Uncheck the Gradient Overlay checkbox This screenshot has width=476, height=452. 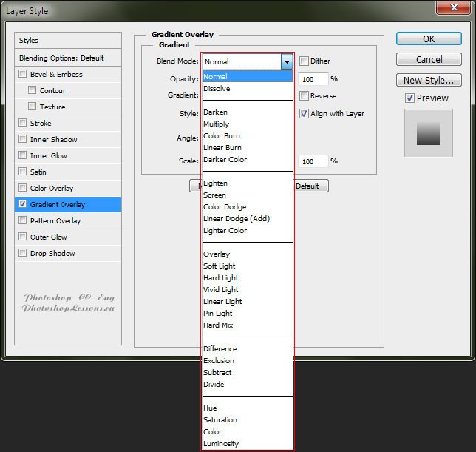click(x=23, y=204)
